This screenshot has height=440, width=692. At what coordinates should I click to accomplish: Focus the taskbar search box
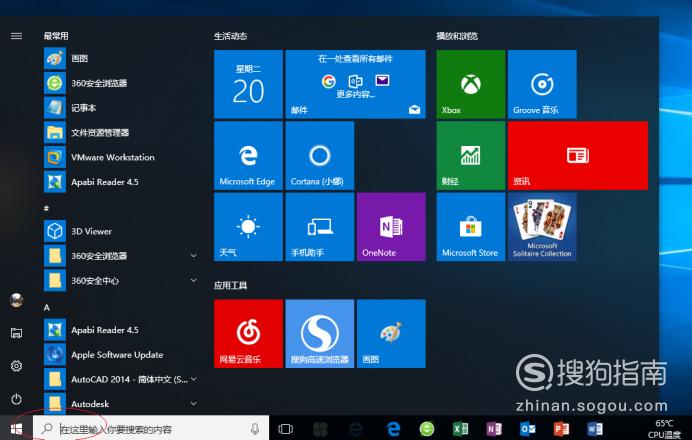(151, 428)
